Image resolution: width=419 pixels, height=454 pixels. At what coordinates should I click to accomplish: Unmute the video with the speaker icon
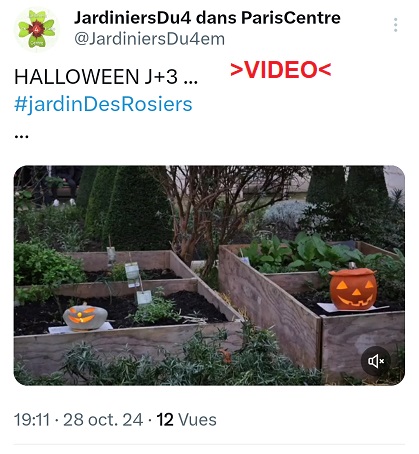pyautogui.click(x=376, y=361)
